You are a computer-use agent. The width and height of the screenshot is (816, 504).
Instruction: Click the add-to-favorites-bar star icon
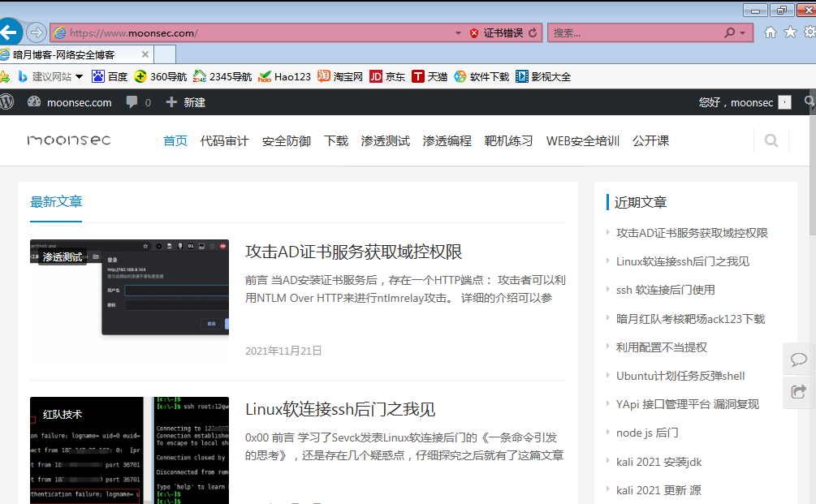(x=5, y=77)
